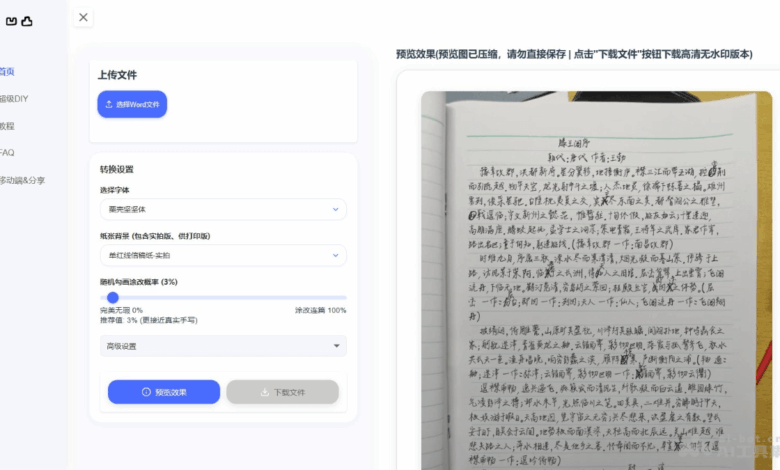Click the 随机勾画涂改概率 slider handle
Screen dimensions: 780x470
[x=113, y=297]
